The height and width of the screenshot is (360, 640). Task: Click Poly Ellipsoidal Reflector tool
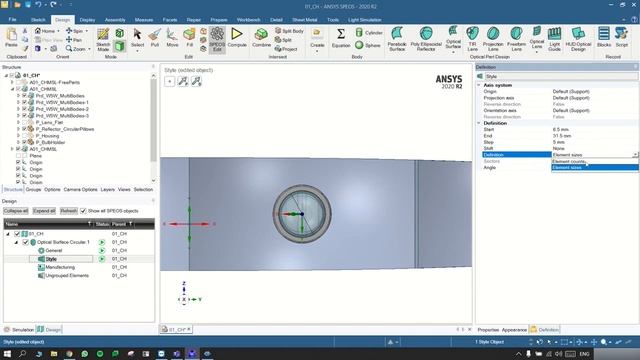(426, 39)
